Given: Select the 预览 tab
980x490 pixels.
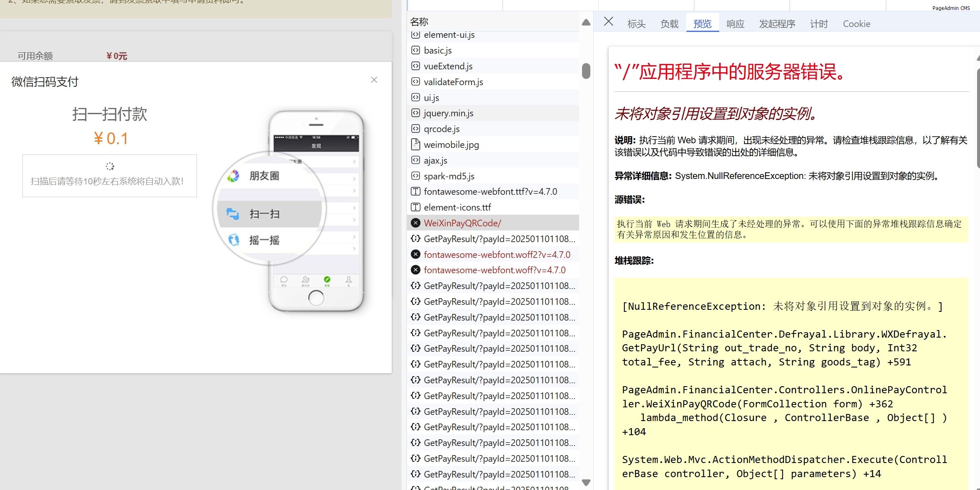Looking at the screenshot, I should pyautogui.click(x=702, y=24).
